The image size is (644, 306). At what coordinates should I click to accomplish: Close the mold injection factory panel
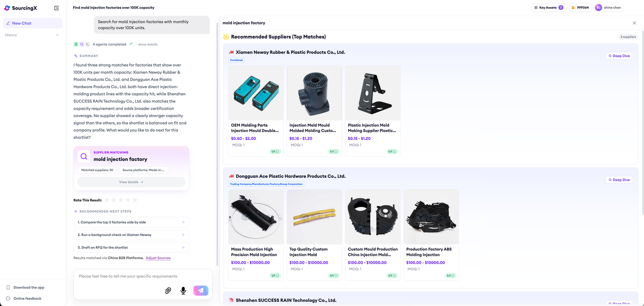(x=634, y=23)
